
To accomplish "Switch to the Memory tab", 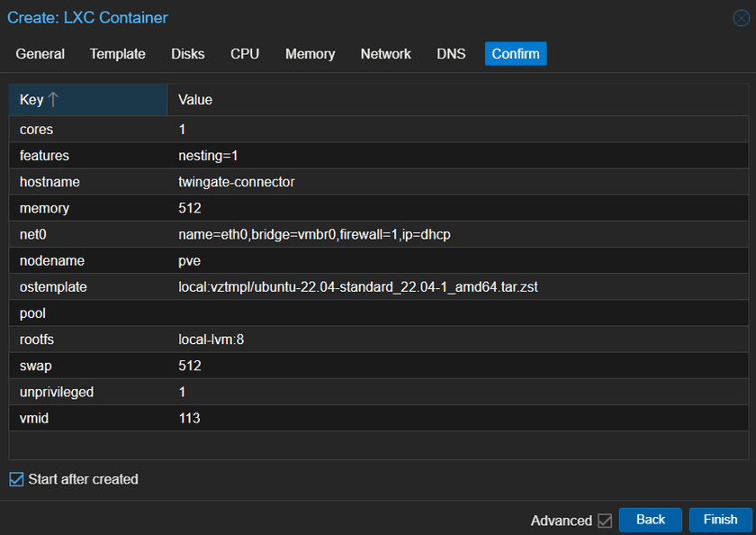I will pos(310,54).
